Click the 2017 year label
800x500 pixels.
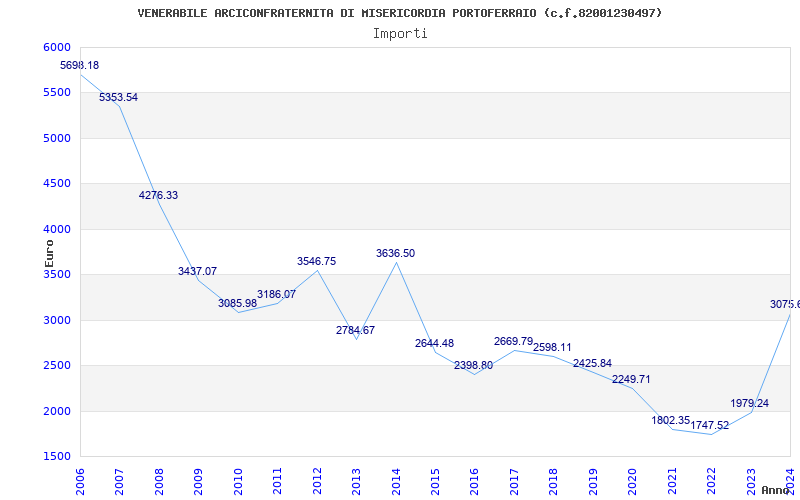click(514, 482)
